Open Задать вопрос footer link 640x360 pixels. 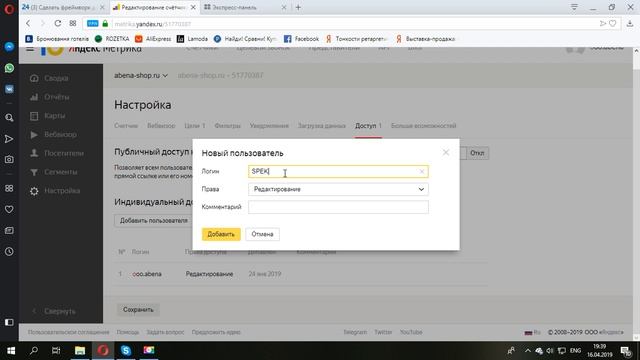(x=165, y=332)
